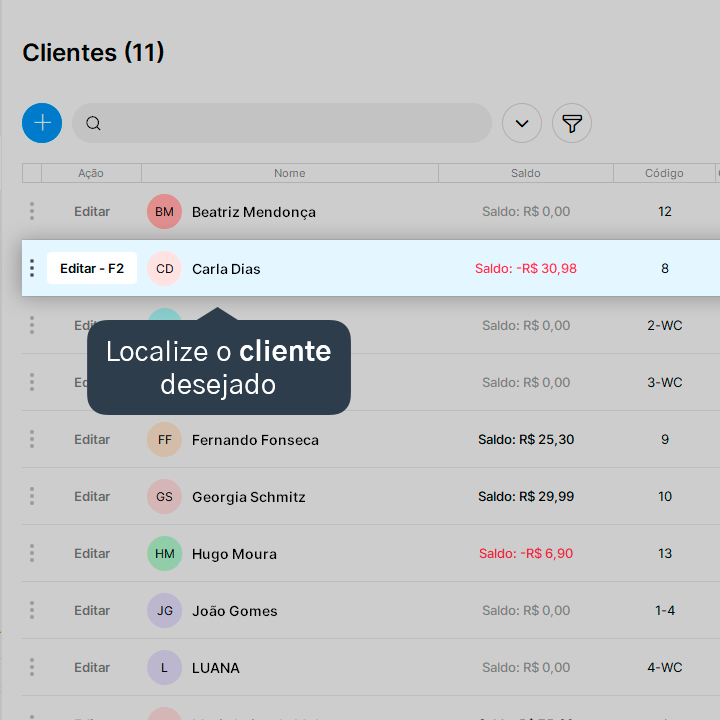
Task: Click code 4-WC in LUANA's row
Action: click(x=664, y=667)
